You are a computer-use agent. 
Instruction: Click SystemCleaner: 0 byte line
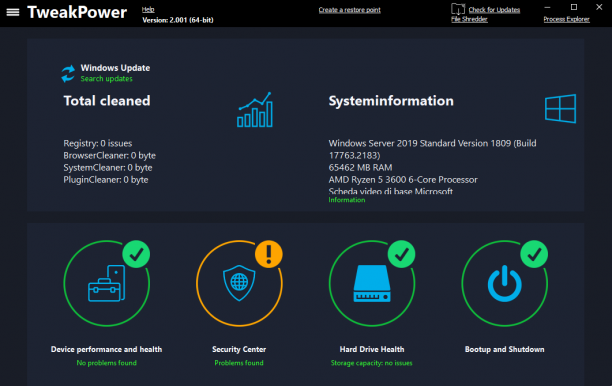tap(108, 167)
